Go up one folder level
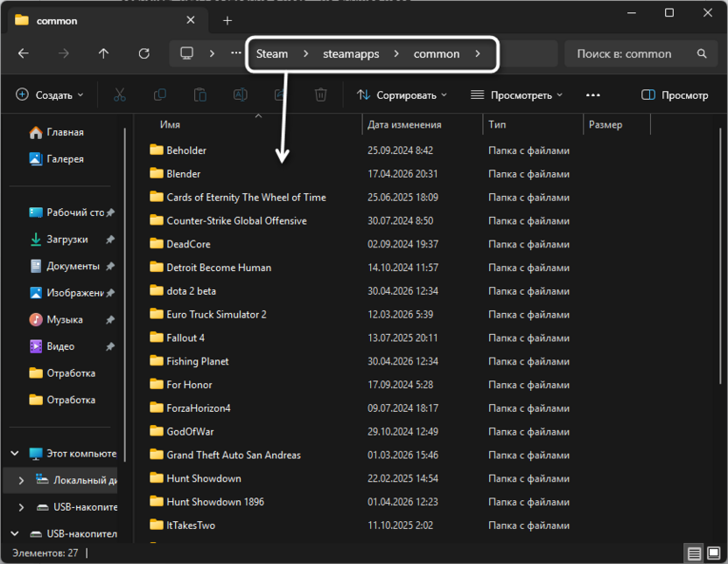This screenshot has width=728, height=564. (103, 54)
